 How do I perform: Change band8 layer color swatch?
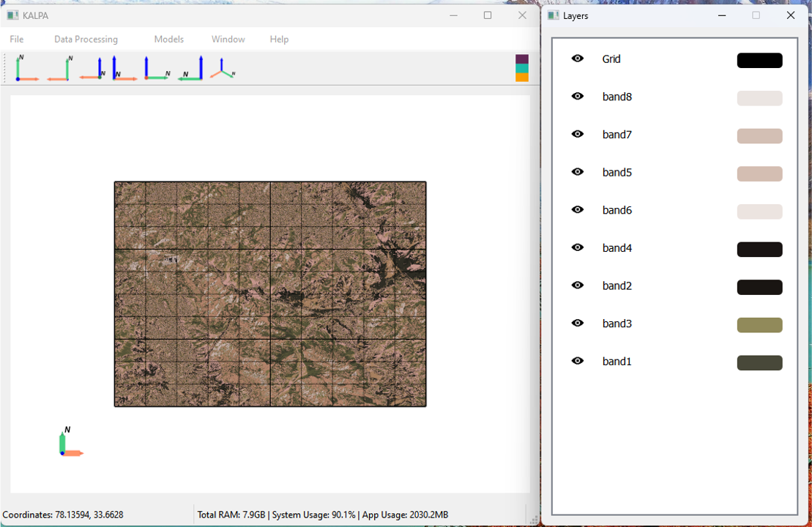point(760,98)
